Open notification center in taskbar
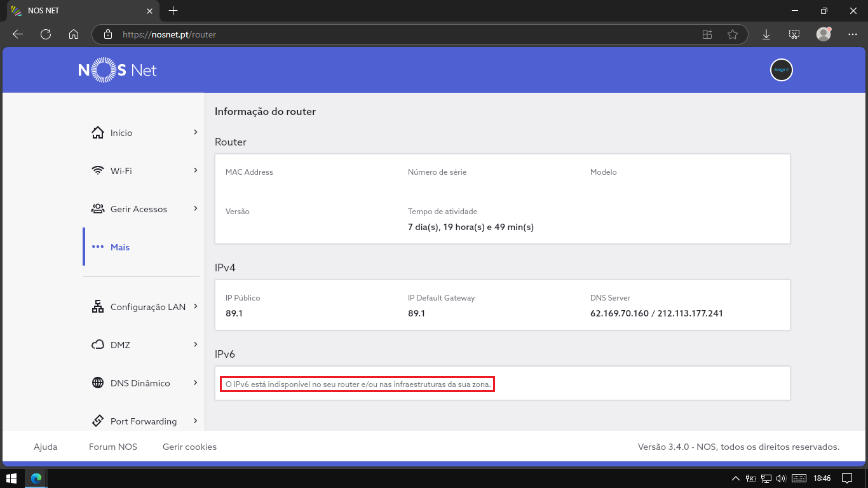This screenshot has width=868, height=488. pos(847,478)
